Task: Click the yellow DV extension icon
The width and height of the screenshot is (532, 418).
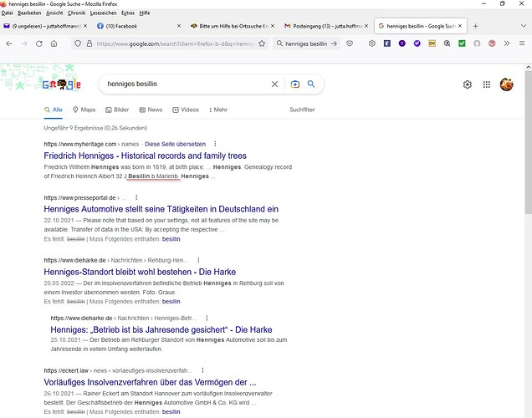Action: coord(432,43)
